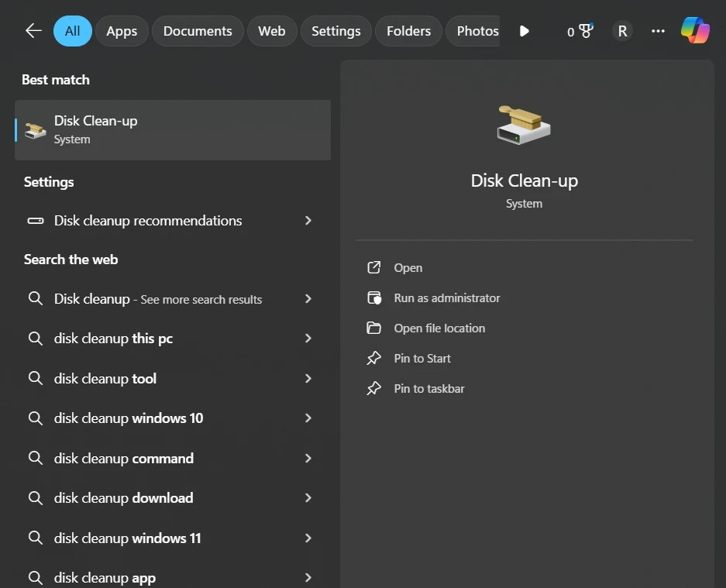This screenshot has width=726, height=588.
Task: Click the back arrow icon
Action: 33,30
